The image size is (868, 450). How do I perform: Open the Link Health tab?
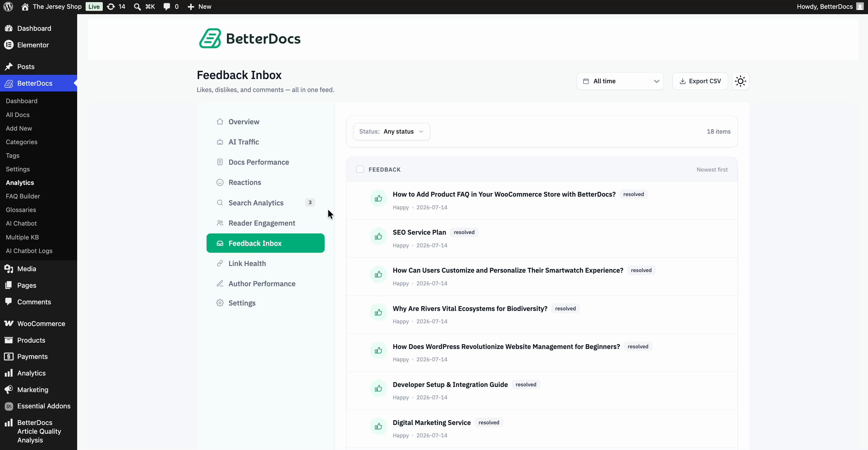point(265,263)
